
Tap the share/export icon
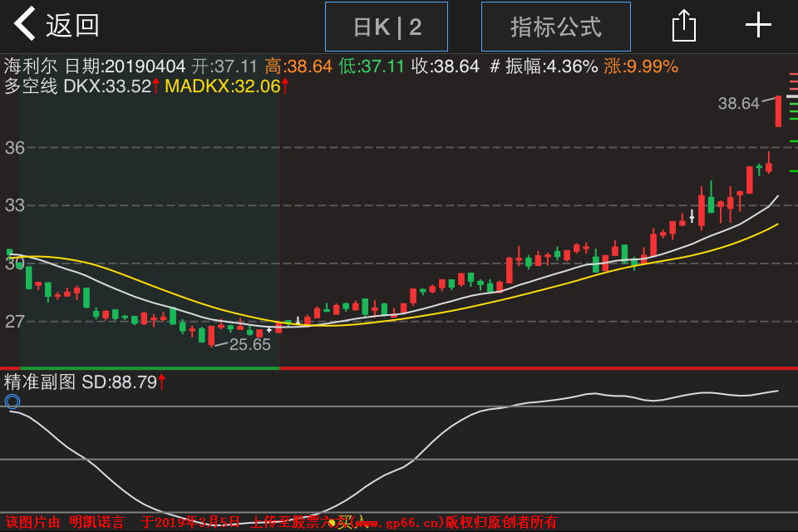684,26
